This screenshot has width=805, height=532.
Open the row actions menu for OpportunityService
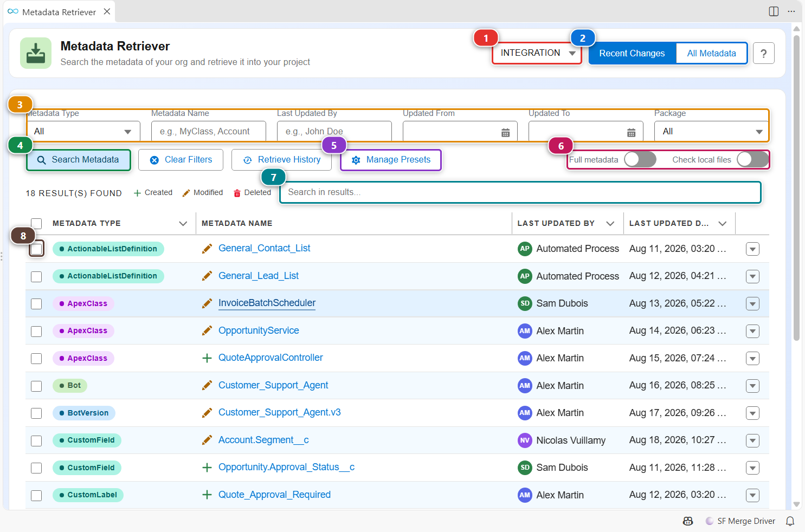click(752, 331)
